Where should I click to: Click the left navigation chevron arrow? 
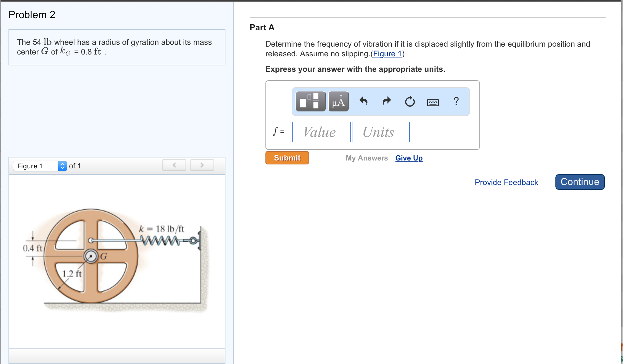tap(174, 165)
